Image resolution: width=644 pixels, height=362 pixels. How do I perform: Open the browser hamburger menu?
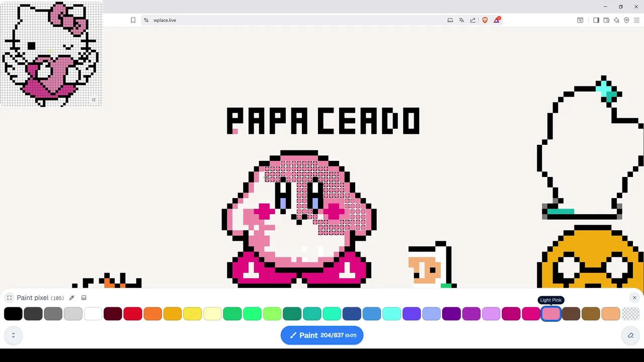(x=636, y=20)
